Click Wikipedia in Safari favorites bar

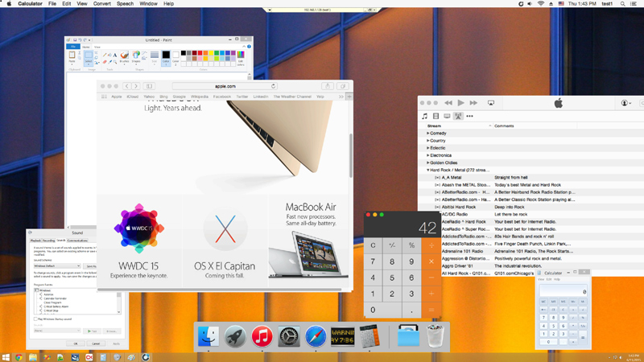[x=199, y=97]
